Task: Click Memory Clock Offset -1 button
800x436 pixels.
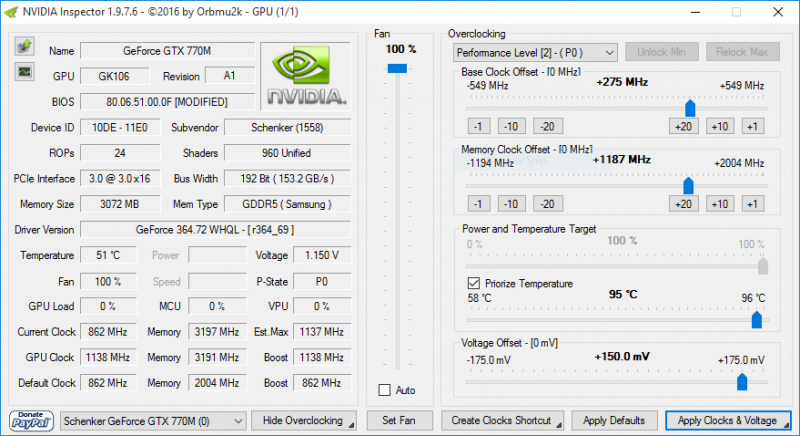Action: point(479,204)
